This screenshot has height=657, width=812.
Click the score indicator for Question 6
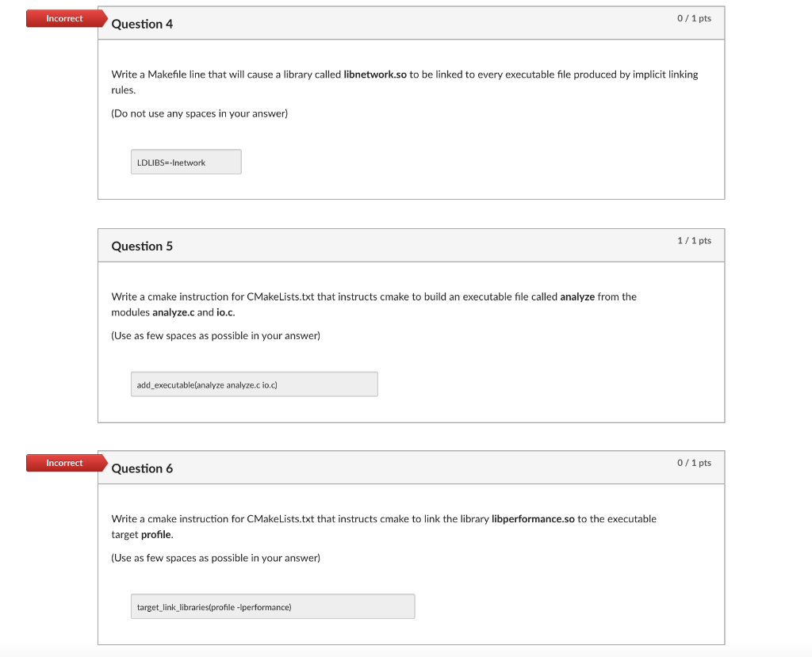693,462
